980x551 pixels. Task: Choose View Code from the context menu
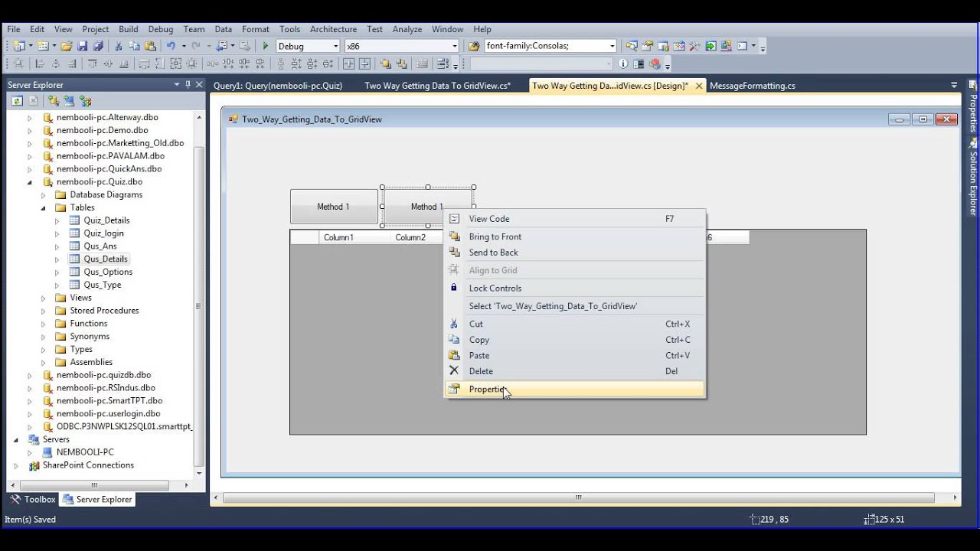(574, 219)
